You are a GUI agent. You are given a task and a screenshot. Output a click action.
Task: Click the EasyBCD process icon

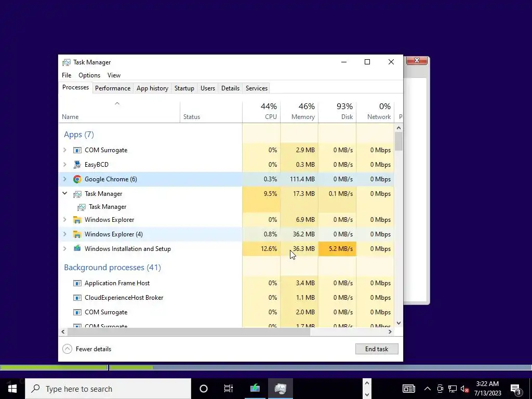(77, 165)
